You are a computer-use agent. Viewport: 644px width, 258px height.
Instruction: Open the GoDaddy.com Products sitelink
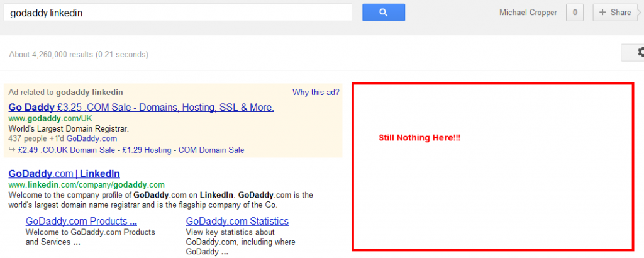pyautogui.click(x=81, y=221)
